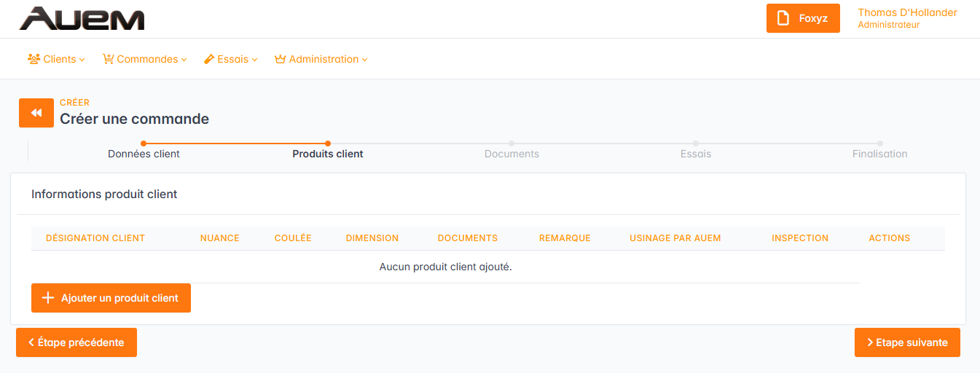
Task: Select the Documents step
Action: click(511, 154)
